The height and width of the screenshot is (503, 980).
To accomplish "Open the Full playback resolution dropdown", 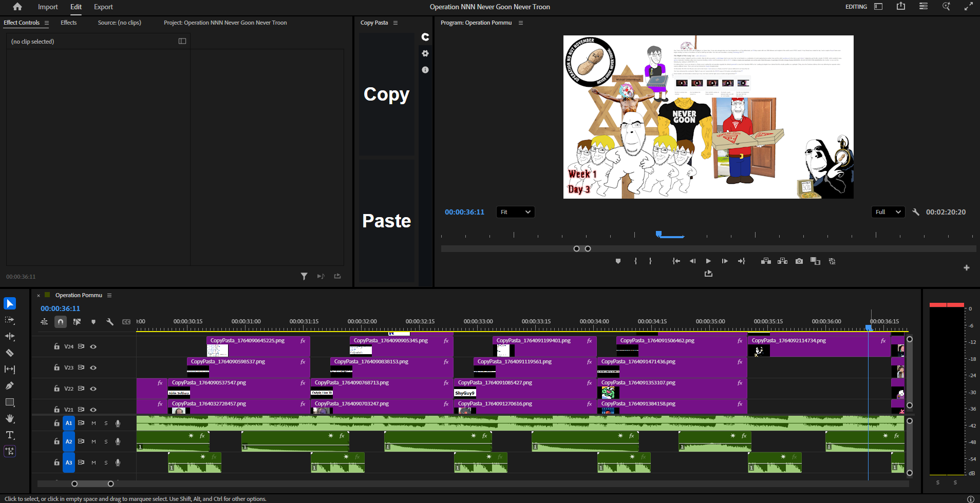I will [x=888, y=212].
